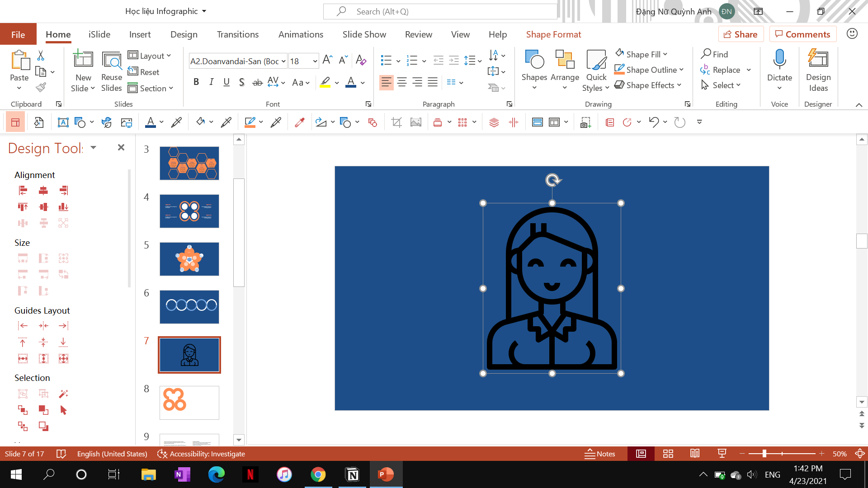Click the Reset button

click(x=144, y=72)
